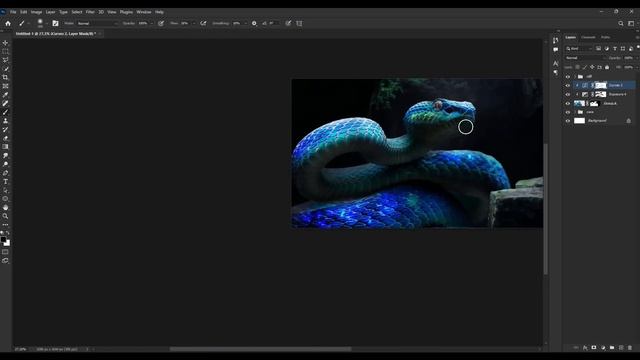Select the Pen tool
The image size is (640, 360).
pos(5,173)
